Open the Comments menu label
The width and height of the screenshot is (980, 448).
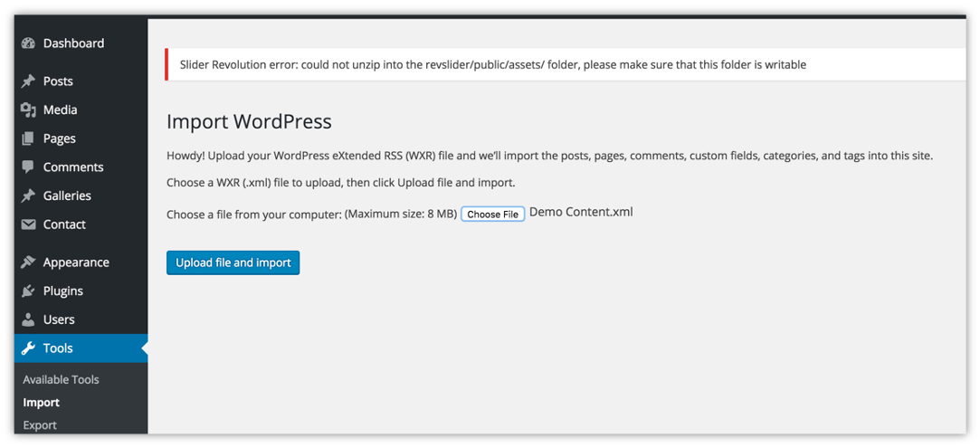tap(73, 167)
